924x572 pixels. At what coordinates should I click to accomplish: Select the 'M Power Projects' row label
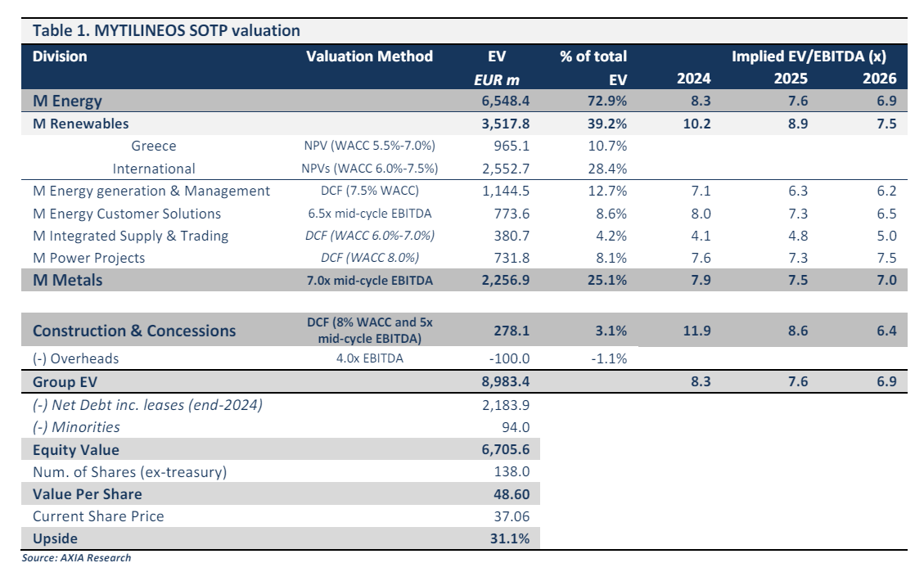click(x=88, y=258)
